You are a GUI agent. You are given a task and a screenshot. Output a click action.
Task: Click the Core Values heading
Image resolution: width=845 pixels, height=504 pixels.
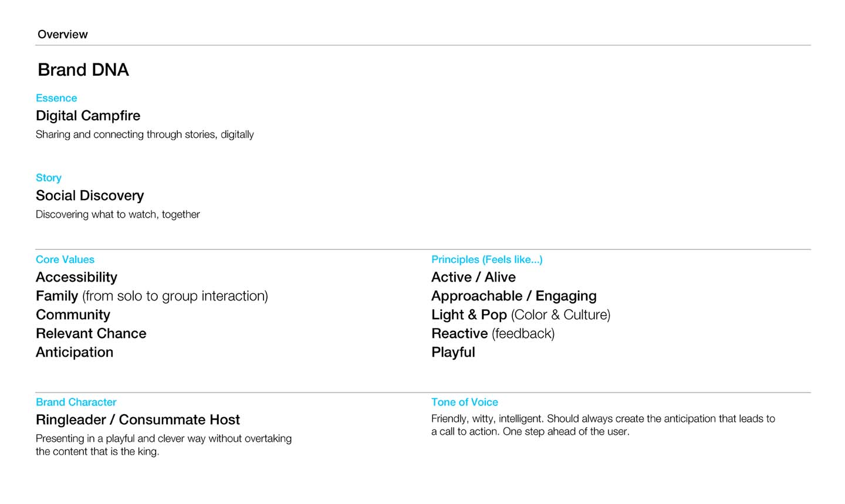[x=65, y=259]
